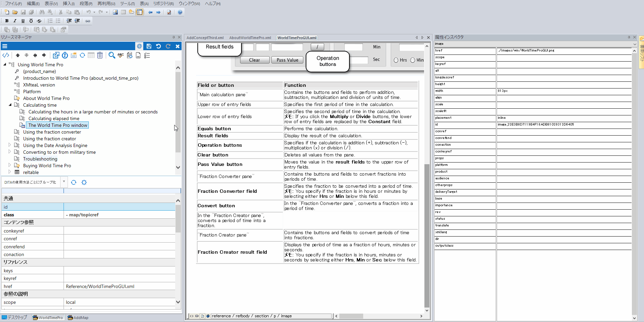Open the image element dropdown in attribute inspector
The height and width of the screenshot is (322, 644).
point(635,44)
